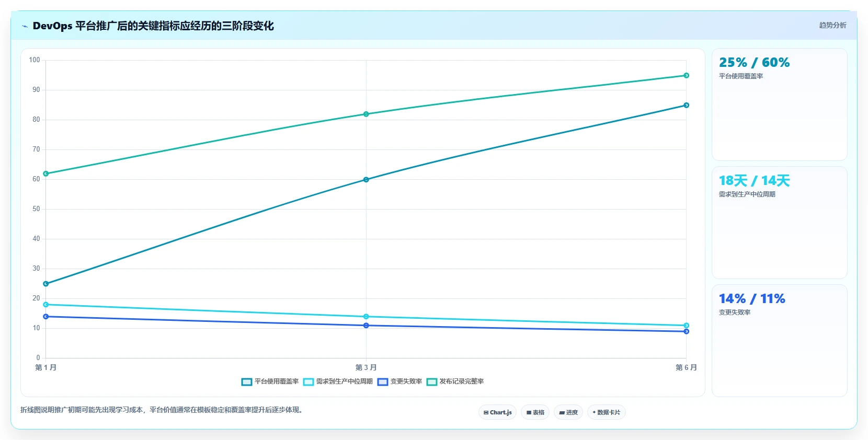Click the 100 y-axis value
868x440 pixels.
[x=35, y=60]
